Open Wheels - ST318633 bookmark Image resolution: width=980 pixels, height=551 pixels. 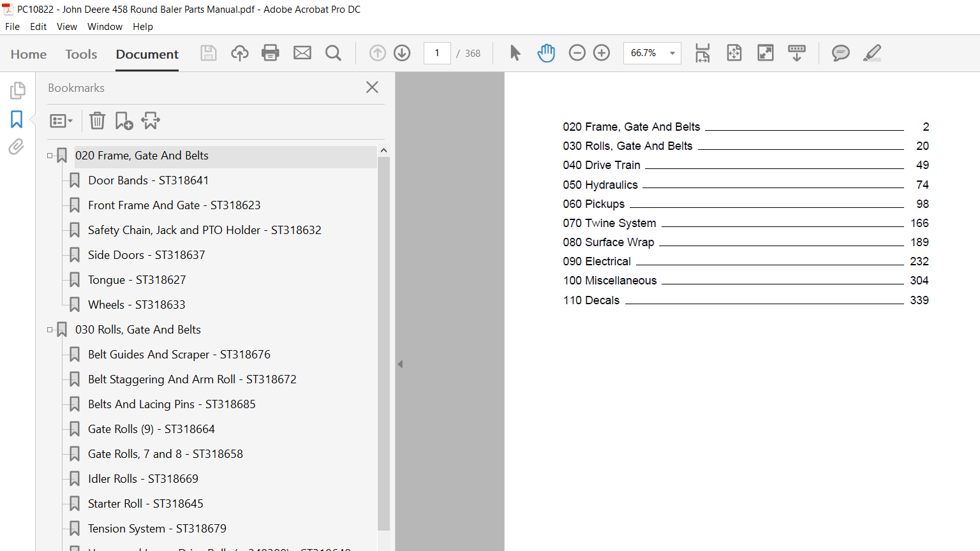[x=137, y=305]
